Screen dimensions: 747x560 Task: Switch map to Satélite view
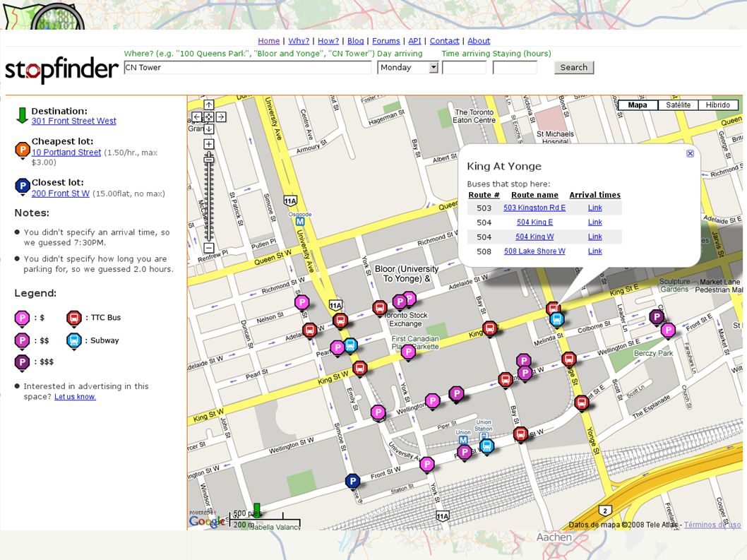tap(678, 105)
